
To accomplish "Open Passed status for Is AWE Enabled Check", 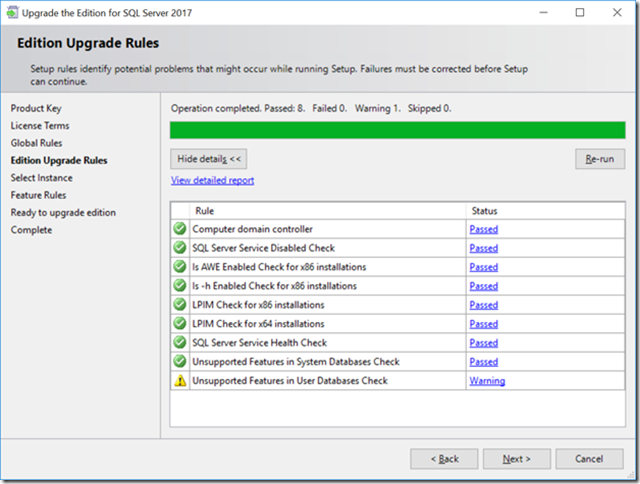I will [x=484, y=267].
